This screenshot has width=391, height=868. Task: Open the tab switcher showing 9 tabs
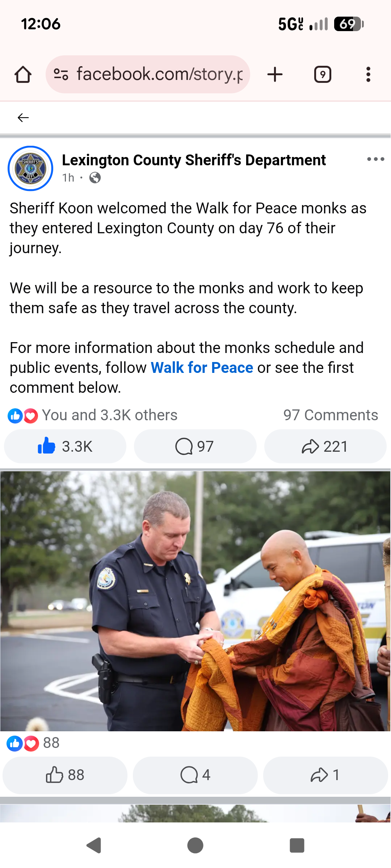pos(323,75)
